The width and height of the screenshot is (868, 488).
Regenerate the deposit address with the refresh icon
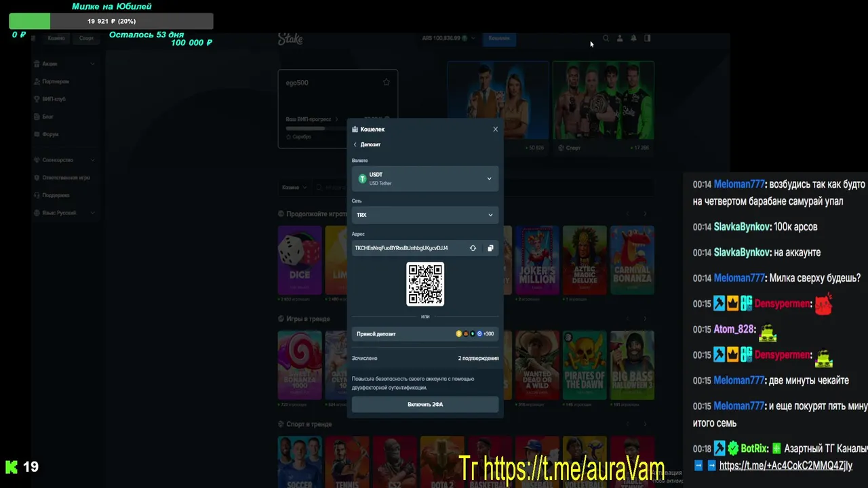[x=473, y=248]
